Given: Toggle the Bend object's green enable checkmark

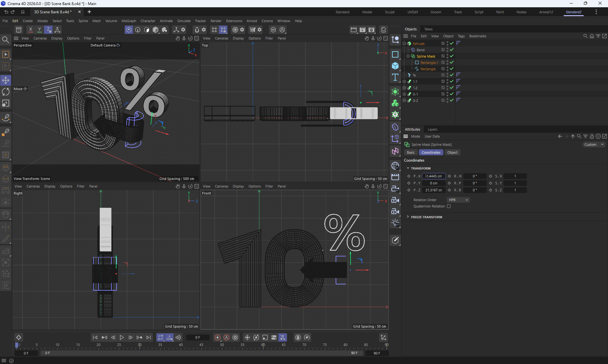Looking at the screenshot, I should (452, 50).
